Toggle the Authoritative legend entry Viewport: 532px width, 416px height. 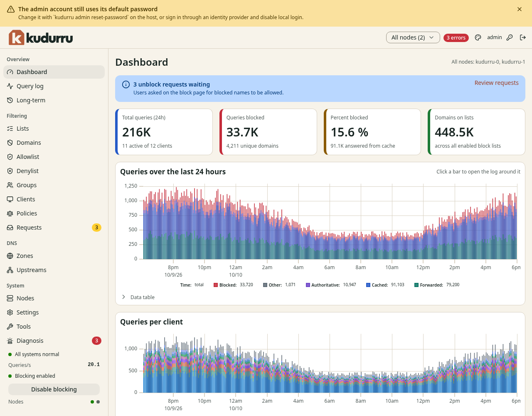(x=331, y=285)
